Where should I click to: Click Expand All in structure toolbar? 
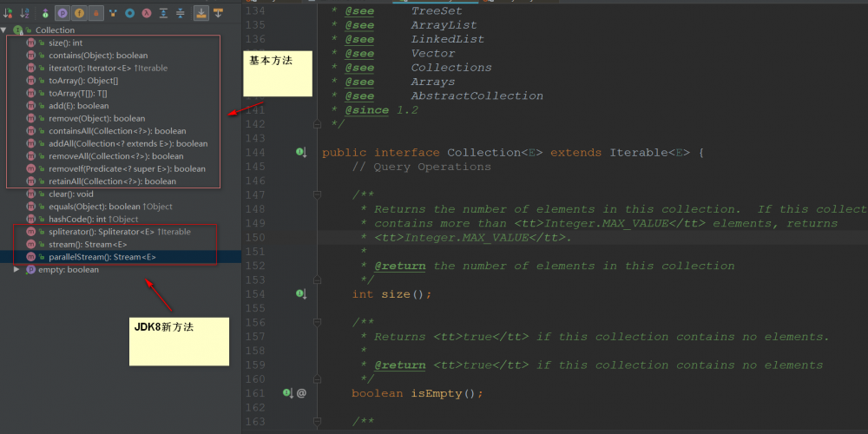tap(163, 13)
